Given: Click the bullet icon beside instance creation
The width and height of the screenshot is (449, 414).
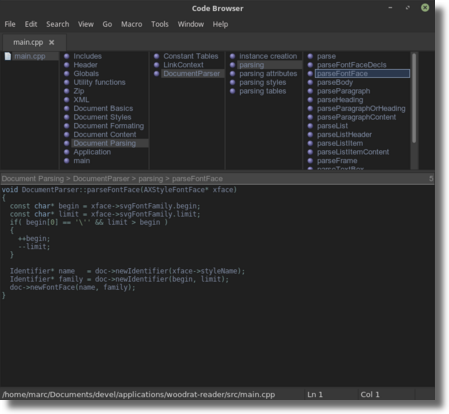Looking at the screenshot, I should click(x=232, y=56).
